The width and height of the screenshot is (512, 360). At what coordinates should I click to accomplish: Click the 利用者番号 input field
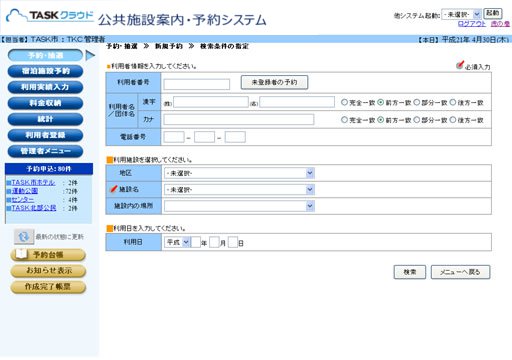197,84
